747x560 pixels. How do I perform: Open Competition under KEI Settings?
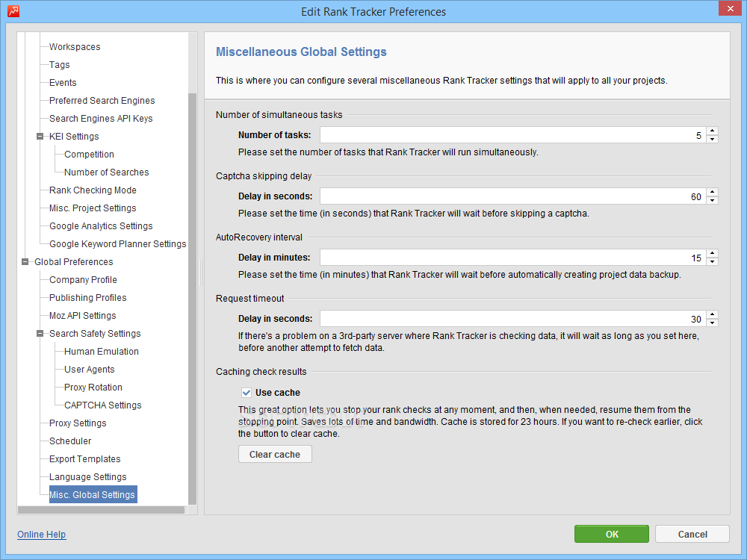click(x=89, y=155)
